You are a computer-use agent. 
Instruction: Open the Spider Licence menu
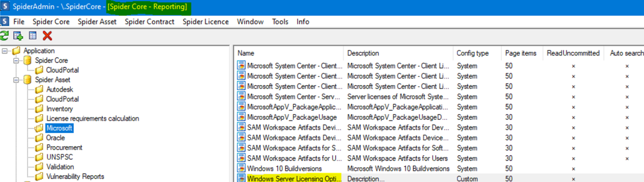[205, 22]
